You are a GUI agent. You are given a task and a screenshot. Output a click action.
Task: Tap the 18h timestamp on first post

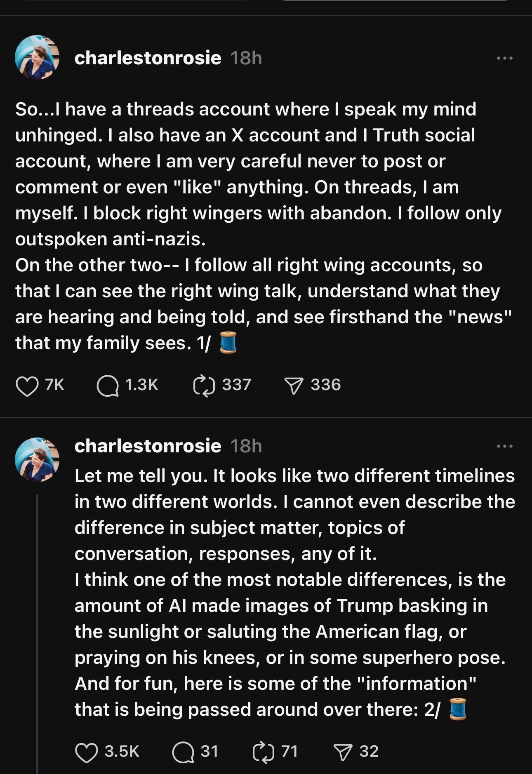[x=246, y=58]
